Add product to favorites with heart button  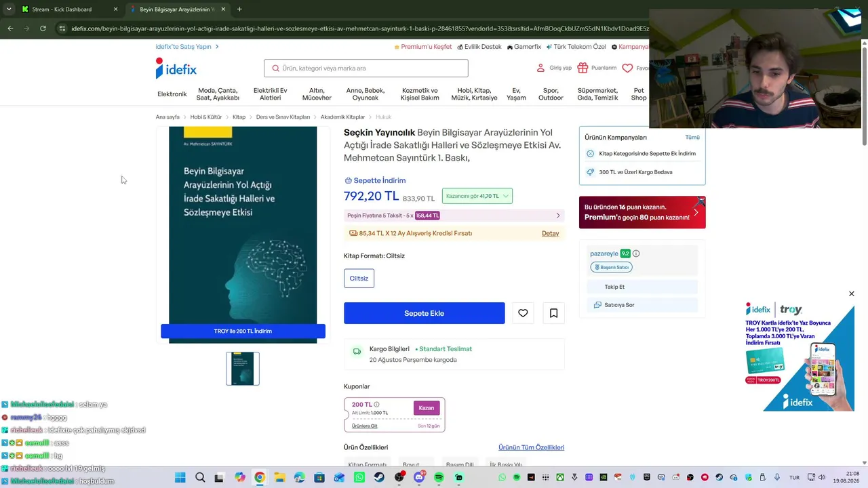[x=523, y=313]
